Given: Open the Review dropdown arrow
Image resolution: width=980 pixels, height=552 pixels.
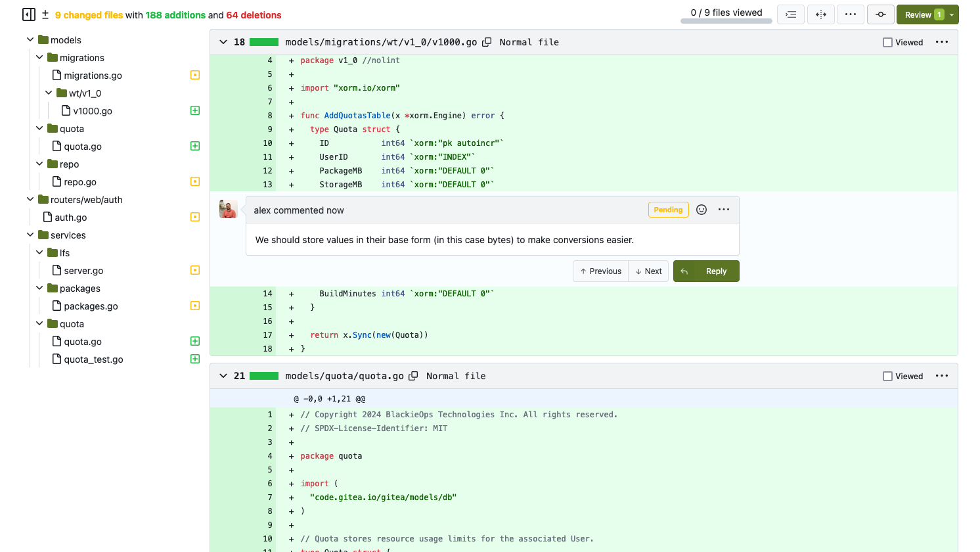Looking at the screenshot, I should [x=952, y=14].
